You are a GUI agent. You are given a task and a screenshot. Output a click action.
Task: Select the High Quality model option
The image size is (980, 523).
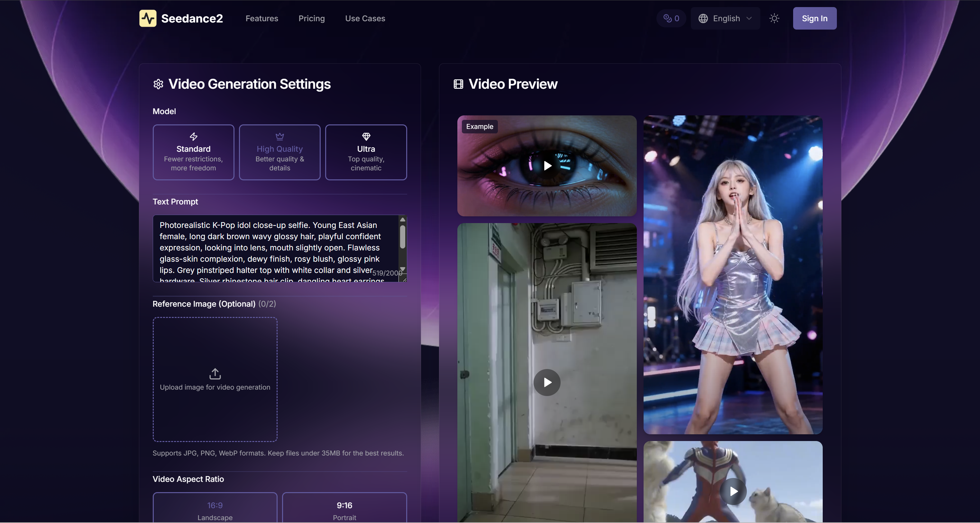click(x=279, y=152)
